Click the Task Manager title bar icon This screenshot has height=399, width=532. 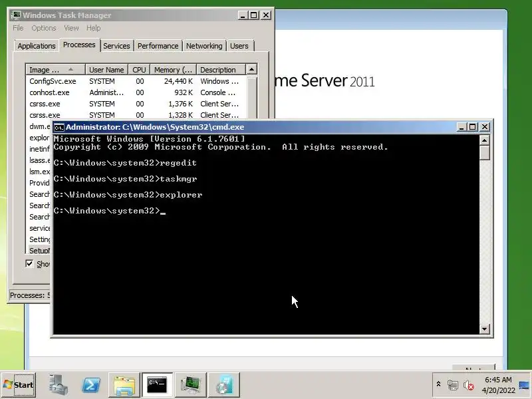click(15, 15)
